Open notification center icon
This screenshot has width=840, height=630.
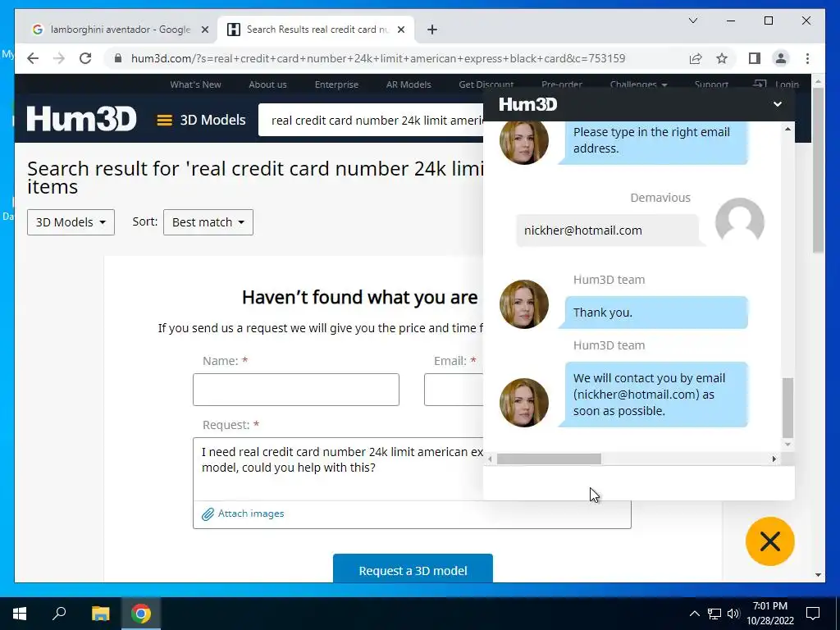click(813, 614)
